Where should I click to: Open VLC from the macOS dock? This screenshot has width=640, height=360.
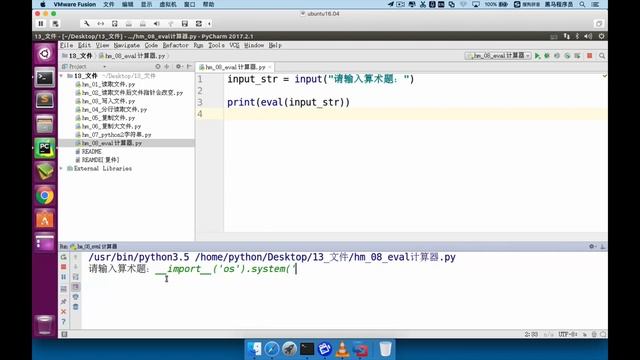342,349
